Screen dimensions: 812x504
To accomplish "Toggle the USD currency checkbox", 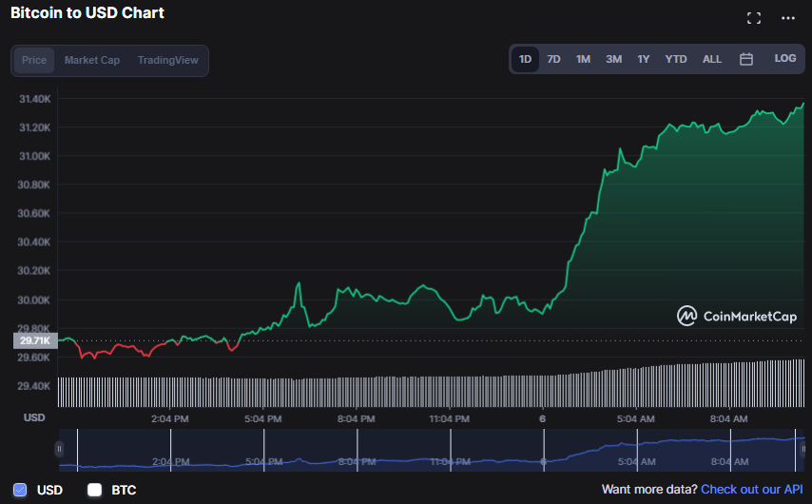I will pos(20,490).
